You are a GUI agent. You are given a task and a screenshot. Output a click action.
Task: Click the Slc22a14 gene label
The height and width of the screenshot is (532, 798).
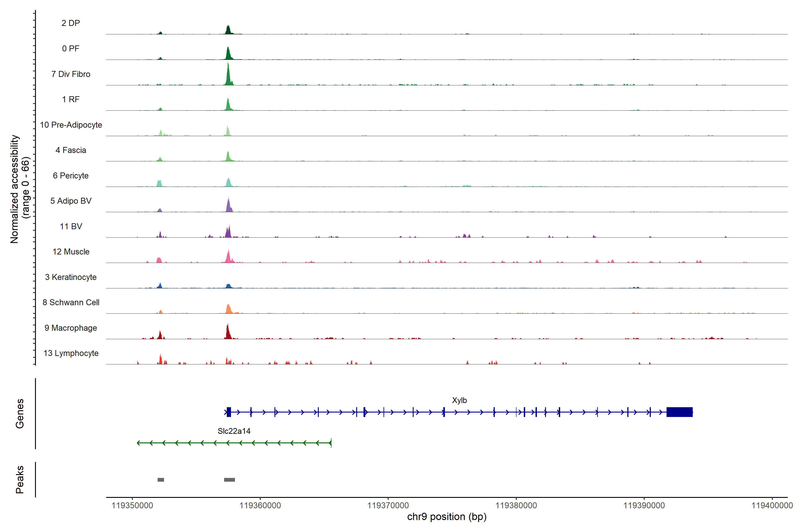[x=234, y=431]
